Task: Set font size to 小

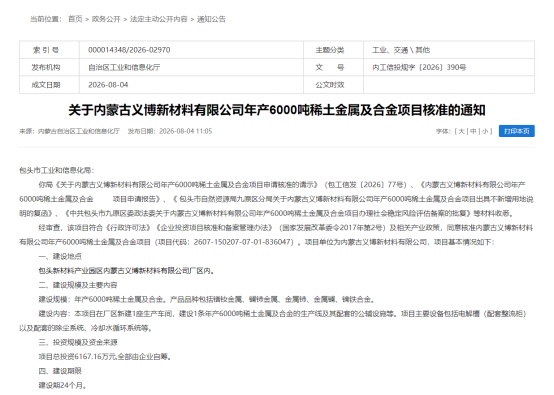Action: [x=485, y=131]
